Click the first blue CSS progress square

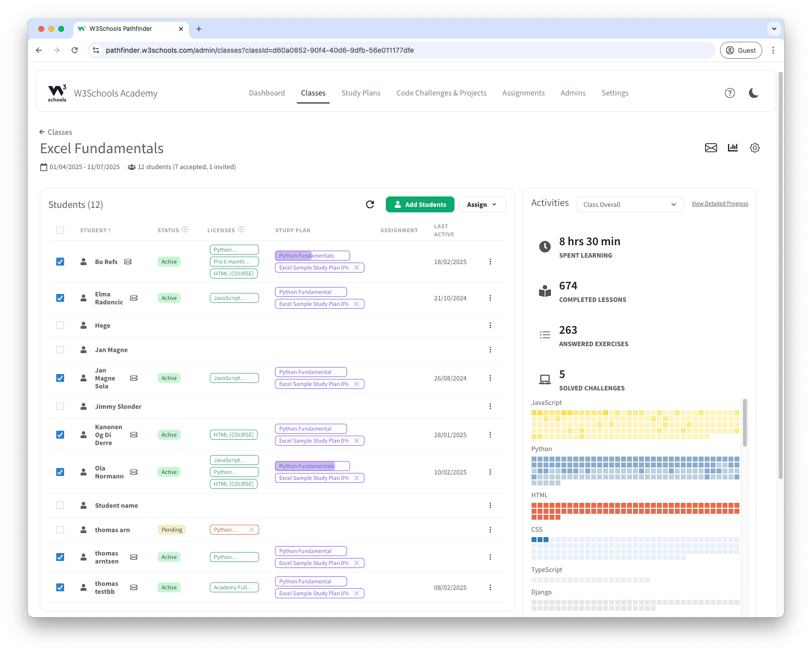point(534,540)
